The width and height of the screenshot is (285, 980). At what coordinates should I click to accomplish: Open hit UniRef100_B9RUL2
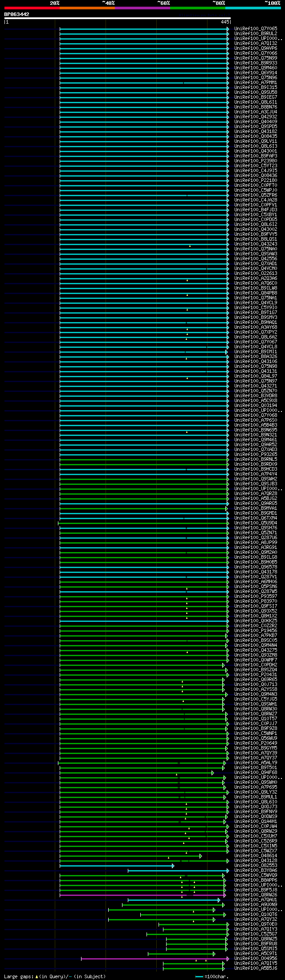pyautogui.click(x=256, y=34)
